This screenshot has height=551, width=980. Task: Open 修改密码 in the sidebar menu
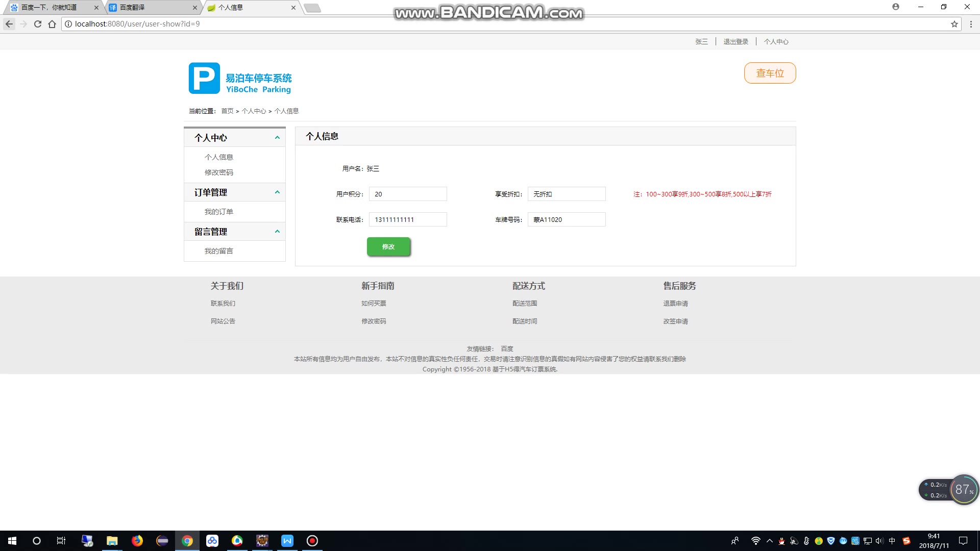(x=218, y=172)
